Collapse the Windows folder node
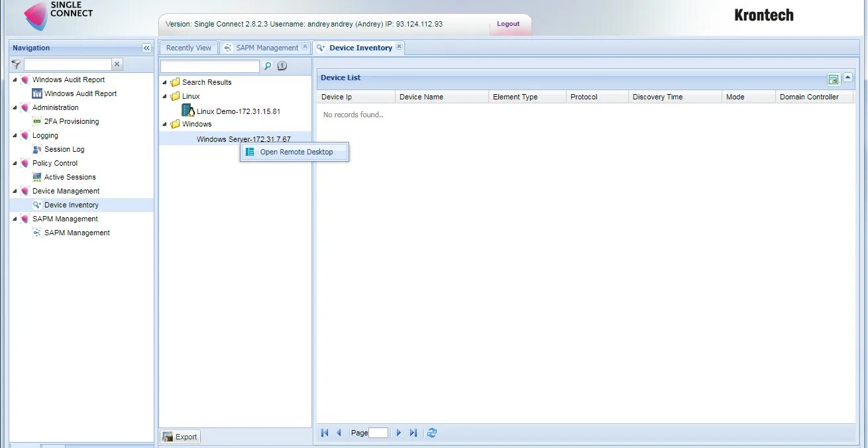 pyautogui.click(x=164, y=124)
